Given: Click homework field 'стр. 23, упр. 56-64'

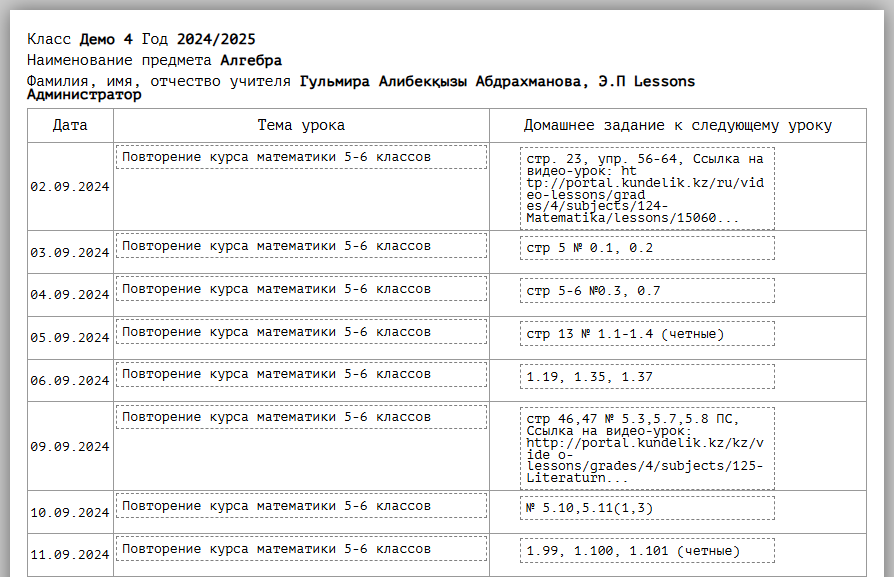Looking at the screenshot, I should (647, 188).
